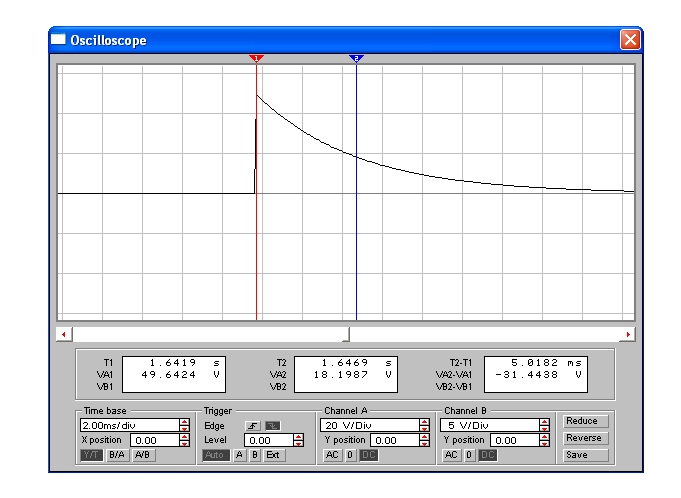Click the VA1 reading 49.6424 V
The width and height of the screenshot is (681, 498).
pos(181,375)
